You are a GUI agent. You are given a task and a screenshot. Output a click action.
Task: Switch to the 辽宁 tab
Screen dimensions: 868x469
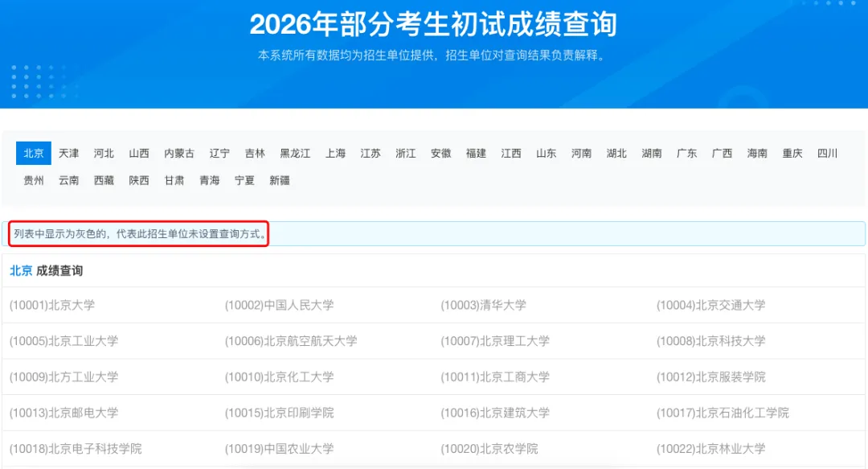pyautogui.click(x=219, y=153)
